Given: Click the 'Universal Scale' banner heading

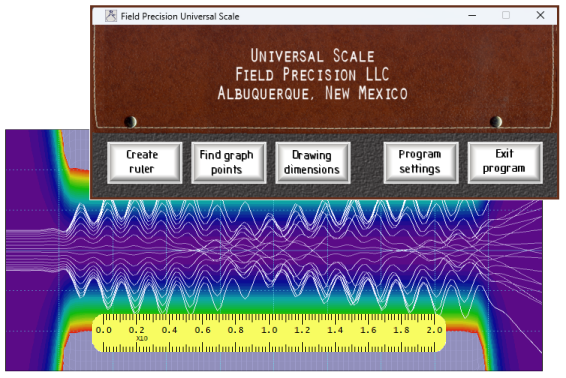Looking at the screenshot, I should tap(313, 56).
